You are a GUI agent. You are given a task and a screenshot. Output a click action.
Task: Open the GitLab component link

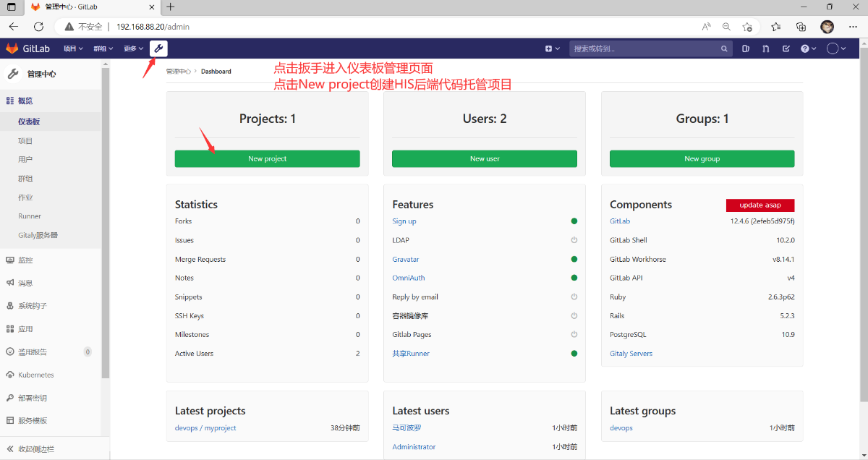point(620,221)
